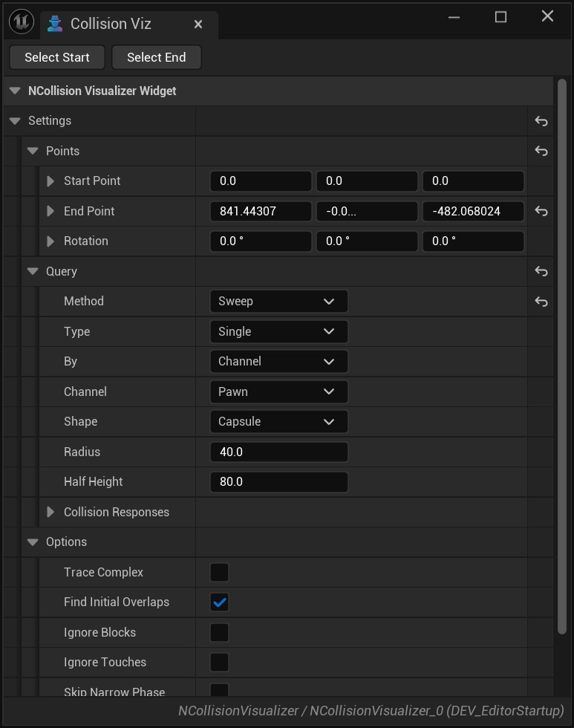Image resolution: width=574 pixels, height=728 pixels.
Task: Expand Collision Responses row
Action: pos(50,512)
